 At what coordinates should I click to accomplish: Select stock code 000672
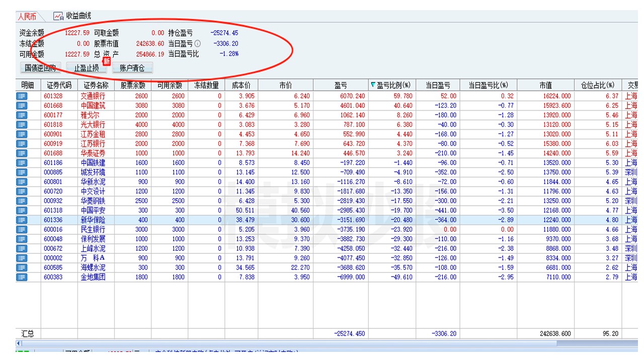click(x=53, y=248)
